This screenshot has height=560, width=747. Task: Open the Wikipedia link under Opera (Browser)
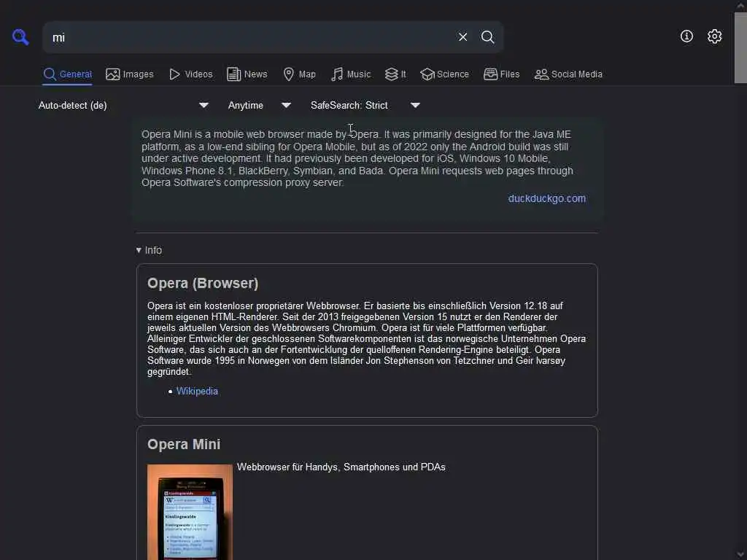click(197, 391)
